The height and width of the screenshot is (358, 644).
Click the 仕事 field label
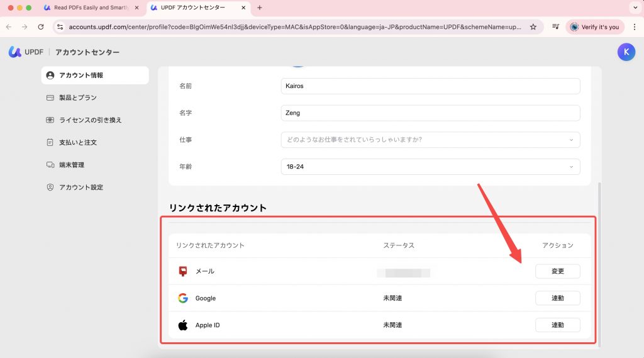tap(186, 140)
